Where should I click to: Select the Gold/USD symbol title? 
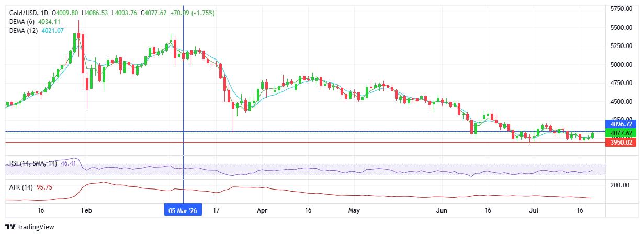24,13
